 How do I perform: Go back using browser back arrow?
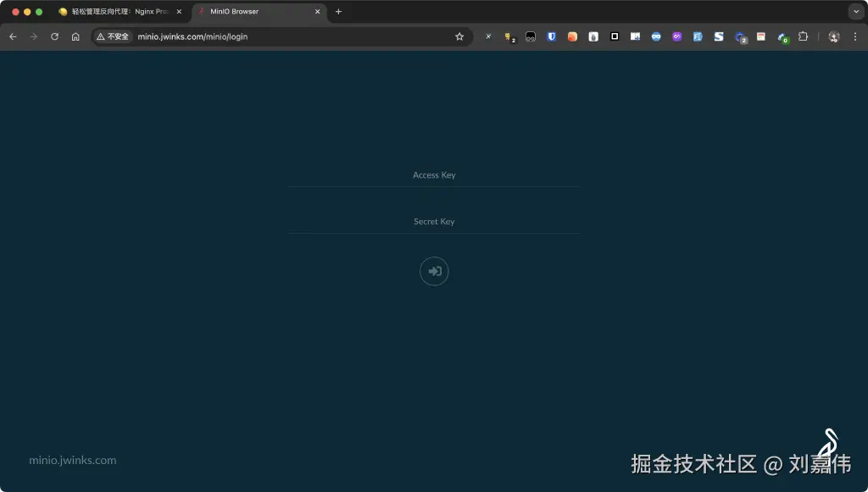14,36
